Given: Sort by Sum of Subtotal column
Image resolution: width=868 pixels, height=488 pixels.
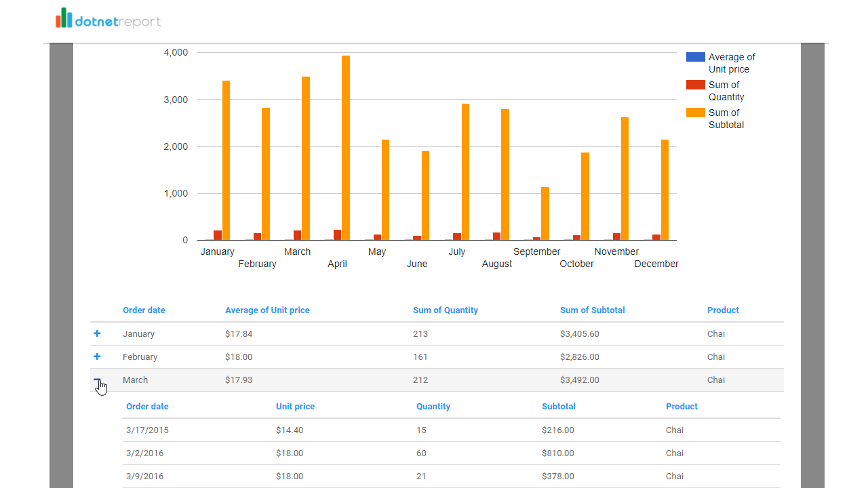Looking at the screenshot, I should click(x=593, y=310).
